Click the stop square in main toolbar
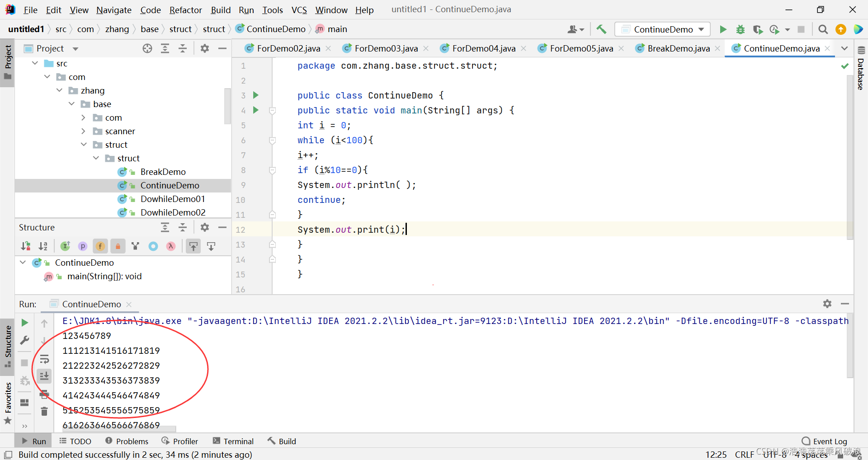Viewport: 868px width, 460px height. [x=801, y=29]
